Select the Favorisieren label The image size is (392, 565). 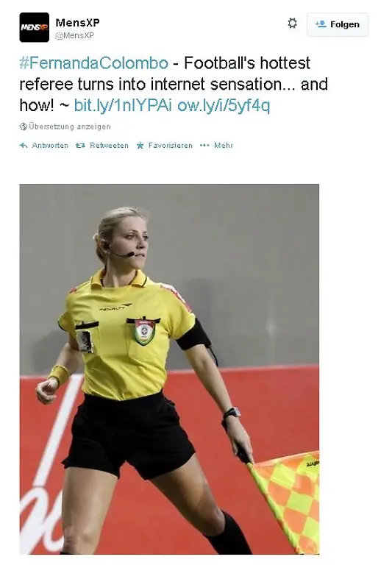coord(171,146)
